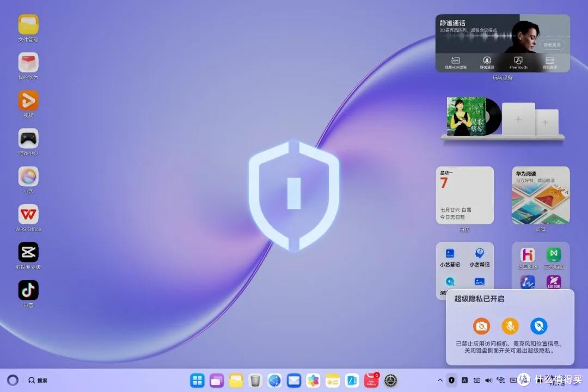
Task: Add to the smaller empty plus card
Action: 546,122
